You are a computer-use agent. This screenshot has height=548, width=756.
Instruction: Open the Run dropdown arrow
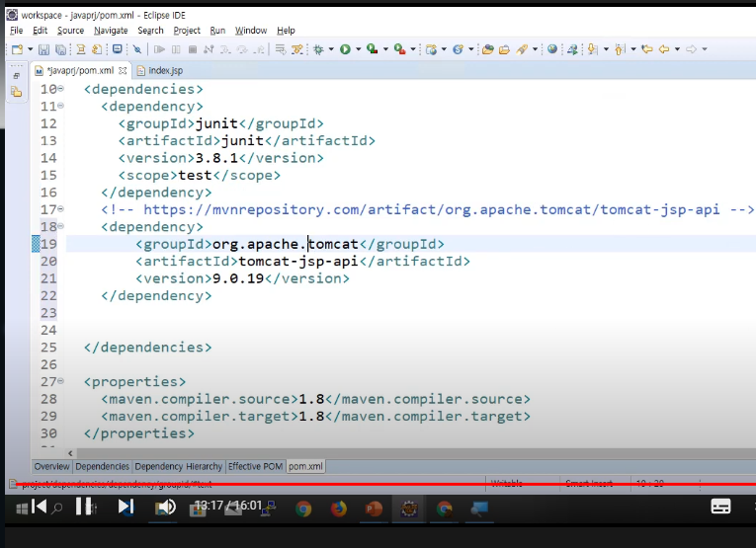point(358,49)
